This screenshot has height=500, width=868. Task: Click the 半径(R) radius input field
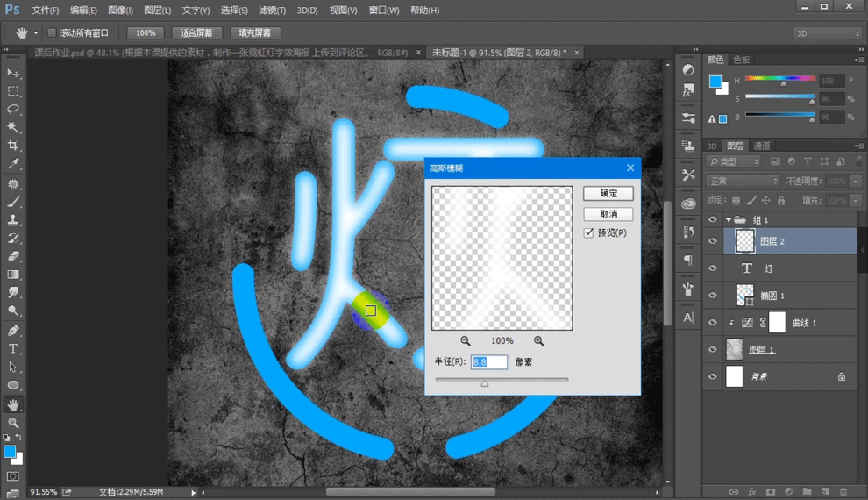coord(489,362)
